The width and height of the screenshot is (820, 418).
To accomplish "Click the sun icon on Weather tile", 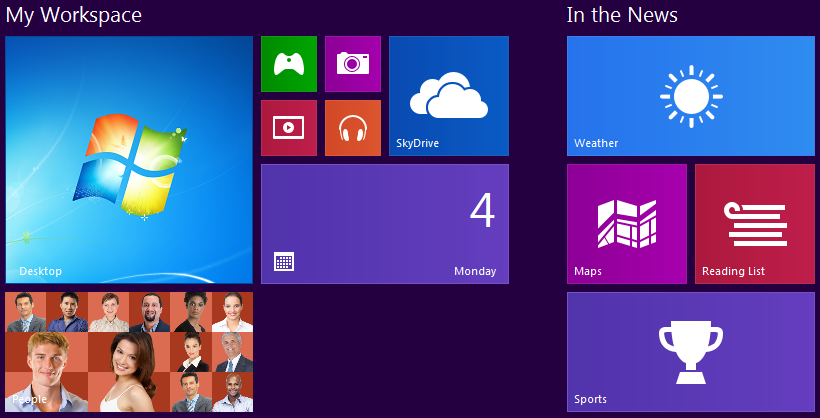I will tap(690, 96).
